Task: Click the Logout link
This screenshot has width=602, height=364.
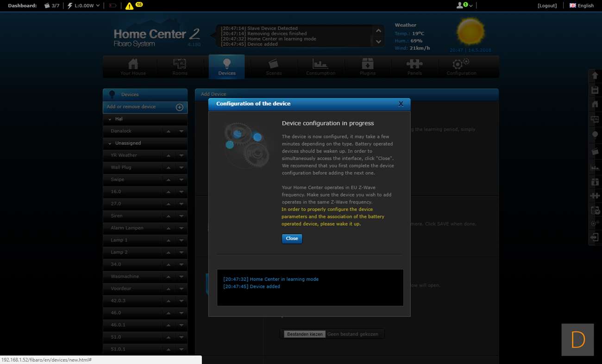Action: [x=547, y=6]
